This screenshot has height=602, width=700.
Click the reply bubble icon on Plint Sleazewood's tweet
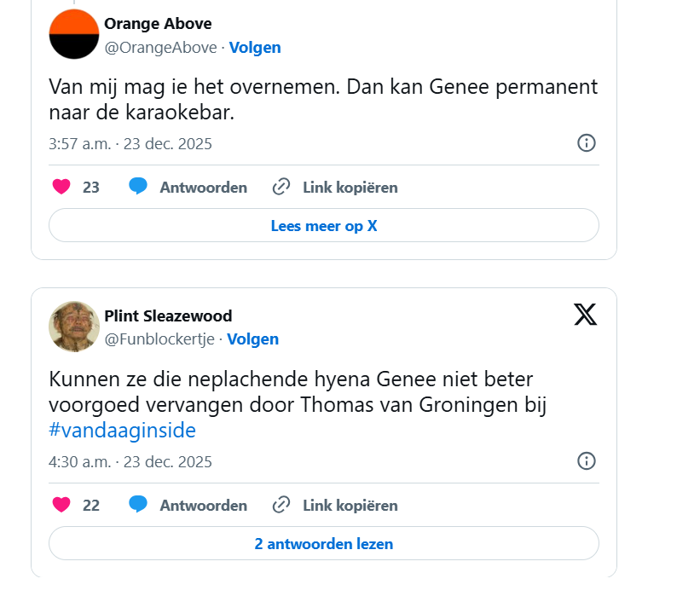tap(138, 505)
